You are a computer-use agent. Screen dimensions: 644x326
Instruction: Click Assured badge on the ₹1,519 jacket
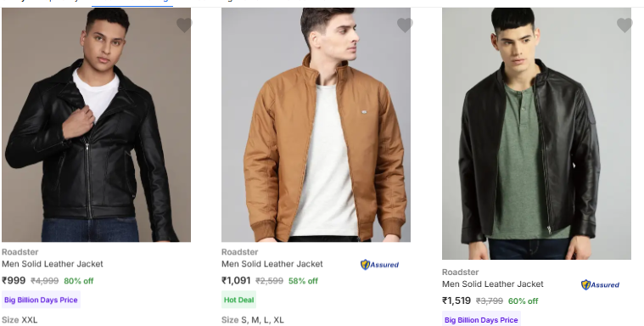tap(600, 285)
